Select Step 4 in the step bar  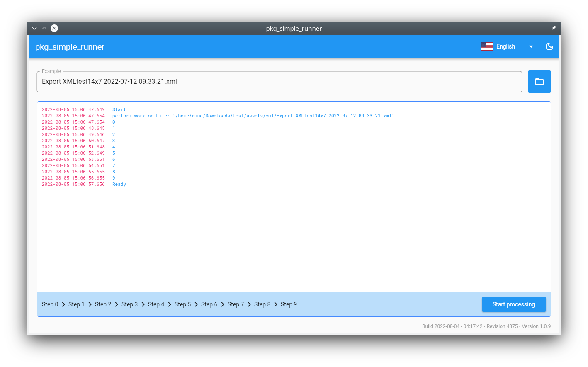[156, 304]
